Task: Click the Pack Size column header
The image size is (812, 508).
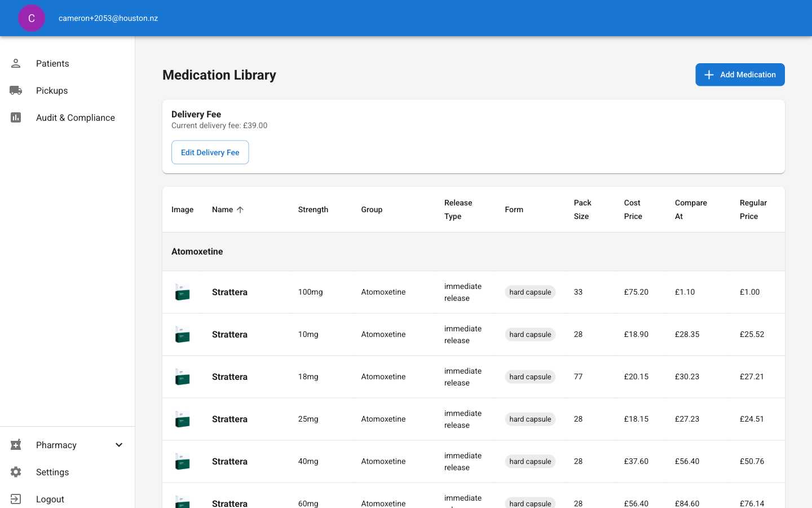Action: 582,209
